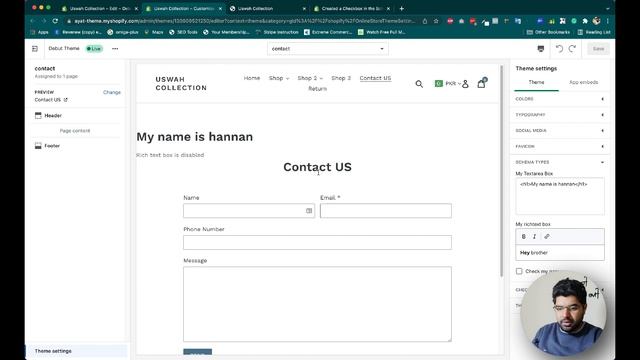Click the 'My name is hannan' heading

pos(195,137)
